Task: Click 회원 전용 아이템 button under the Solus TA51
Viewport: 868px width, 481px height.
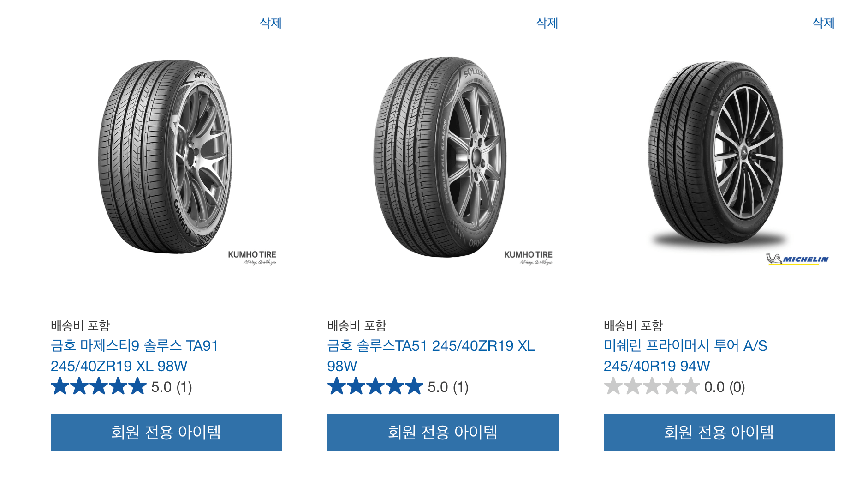Action: click(x=442, y=432)
